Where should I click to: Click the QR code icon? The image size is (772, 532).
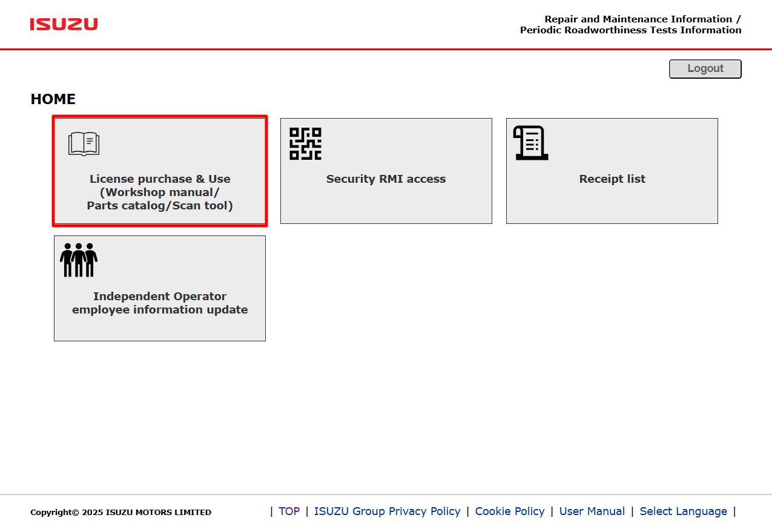(305, 143)
